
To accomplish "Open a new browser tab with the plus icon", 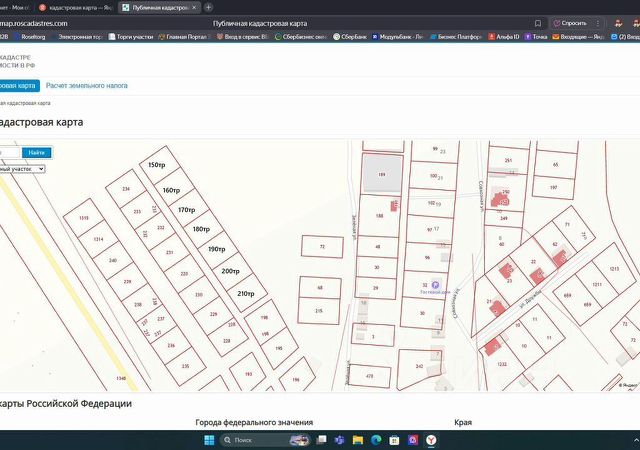I will click(208, 7).
